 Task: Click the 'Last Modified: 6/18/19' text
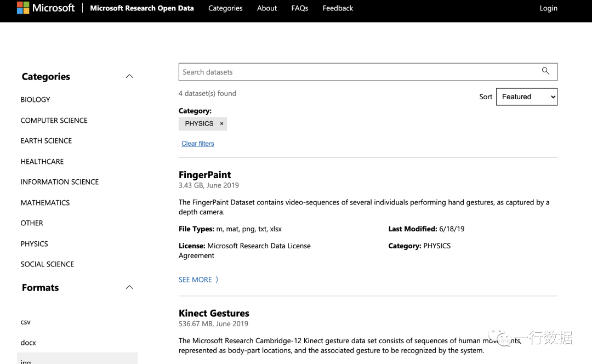coord(426,229)
